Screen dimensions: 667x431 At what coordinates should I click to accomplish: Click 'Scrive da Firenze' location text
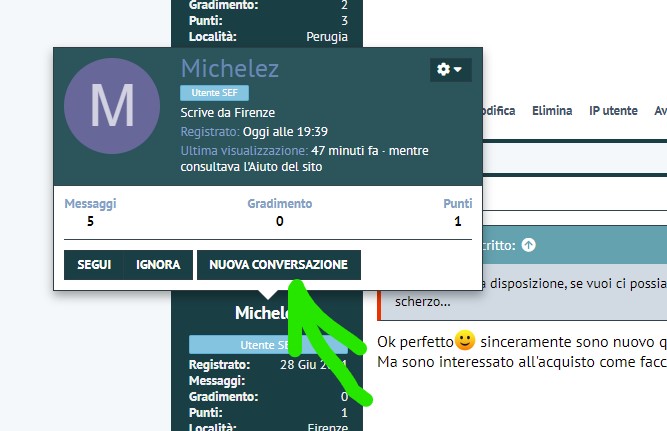point(228,113)
